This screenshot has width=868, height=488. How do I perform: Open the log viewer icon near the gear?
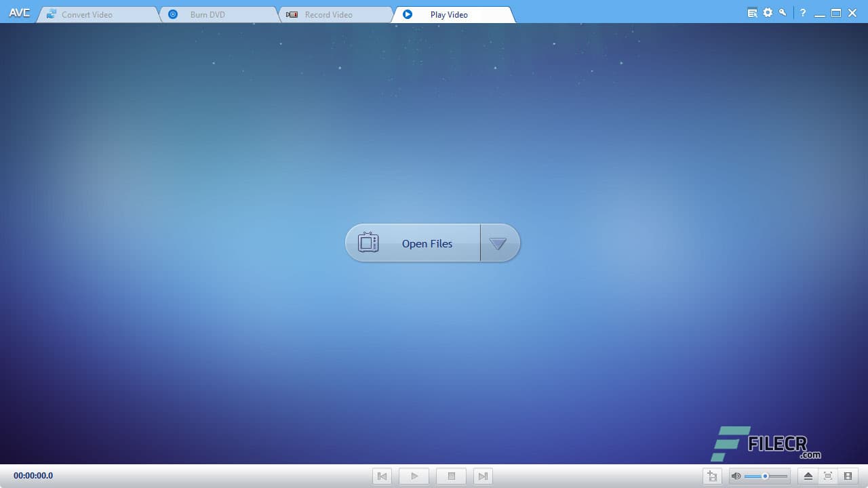click(752, 12)
